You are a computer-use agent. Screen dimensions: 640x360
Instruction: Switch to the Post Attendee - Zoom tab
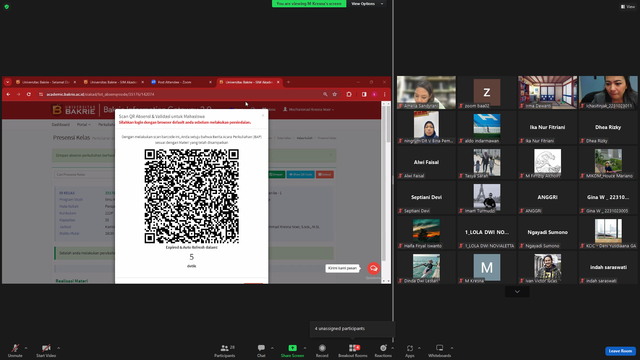(181, 82)
